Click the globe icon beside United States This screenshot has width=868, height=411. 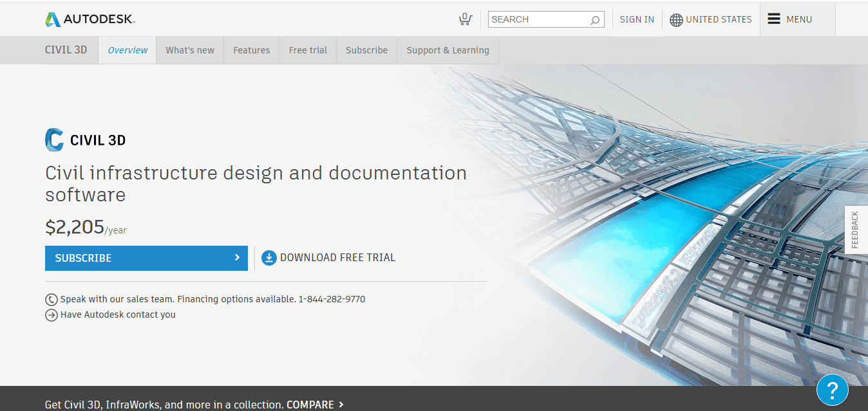676,20
